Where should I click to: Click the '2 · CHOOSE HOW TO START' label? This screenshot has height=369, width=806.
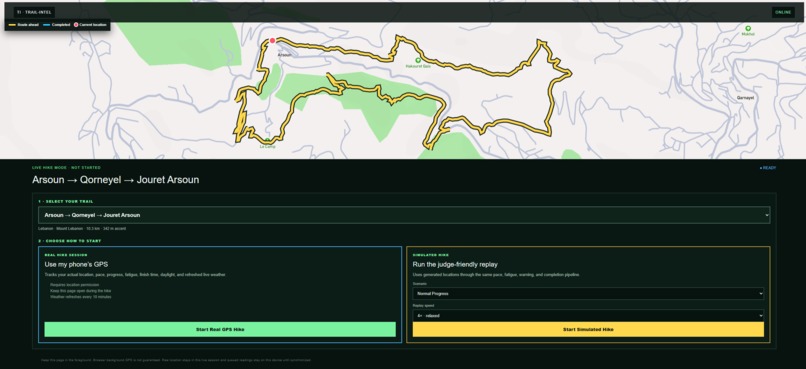click(70, 241)
